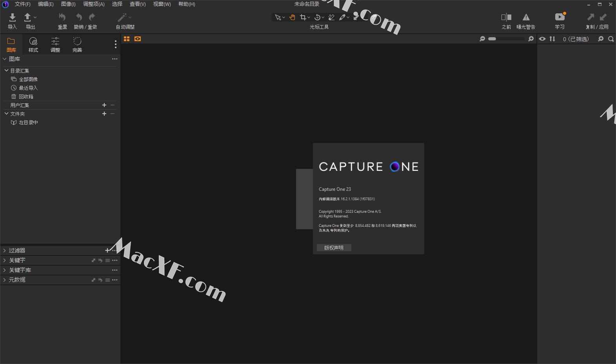Select 最近导入 in the catalog collections
This screenshot has width=616, height=364.
pos(28,88)
